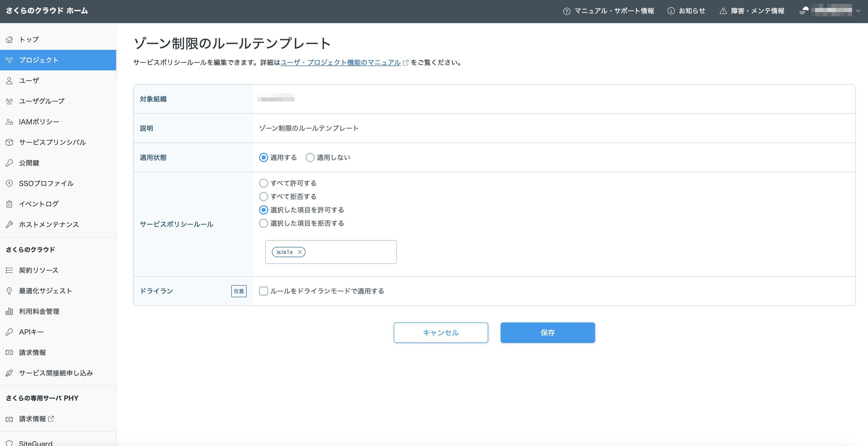Click the warning icon for 障害・メンテ情報
868x446 pixels.
pyautogui.click(x=723, y=11)
